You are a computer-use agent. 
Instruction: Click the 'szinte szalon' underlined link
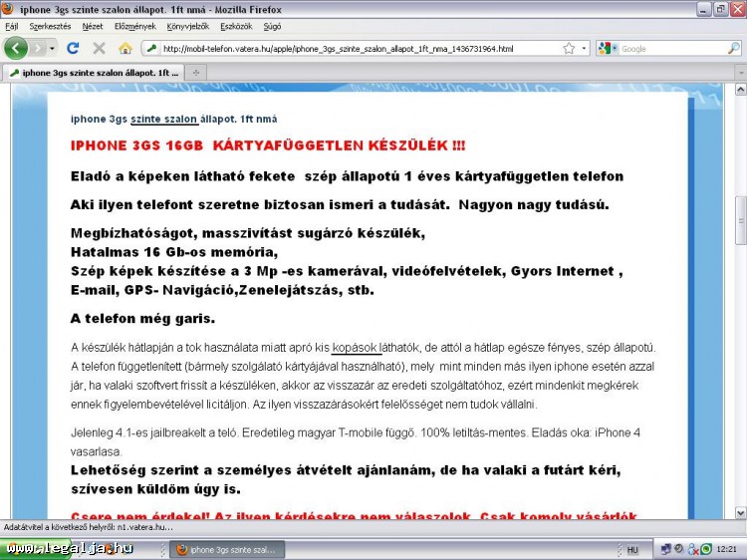click(164, 119)
